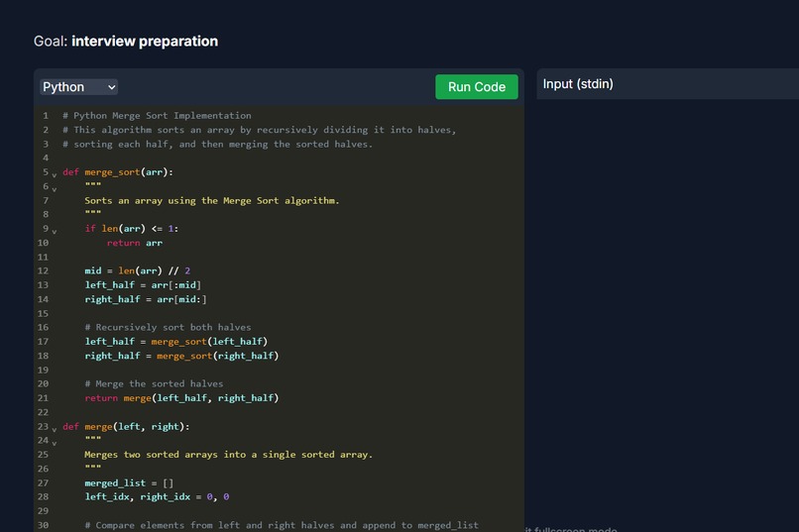Click the line 'mid = len(arr) // 2'
Viewport: 799px width, 532px height.
(137, 270)
